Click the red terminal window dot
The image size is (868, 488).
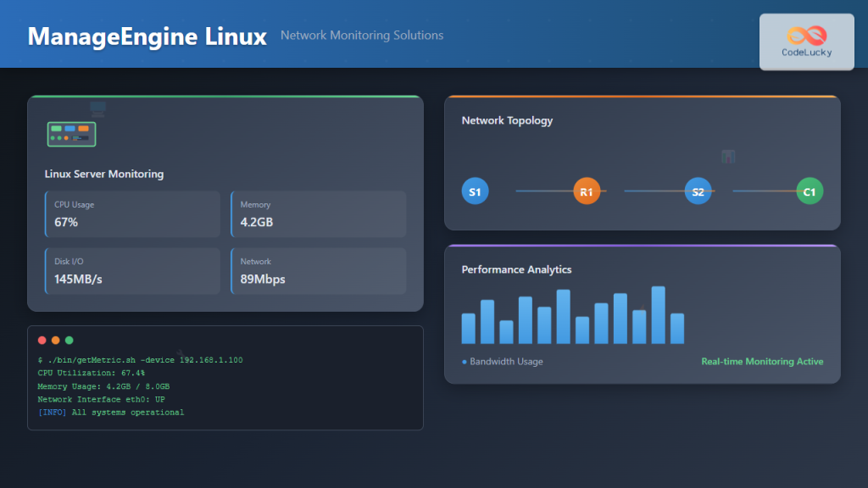tap(42, 340)
